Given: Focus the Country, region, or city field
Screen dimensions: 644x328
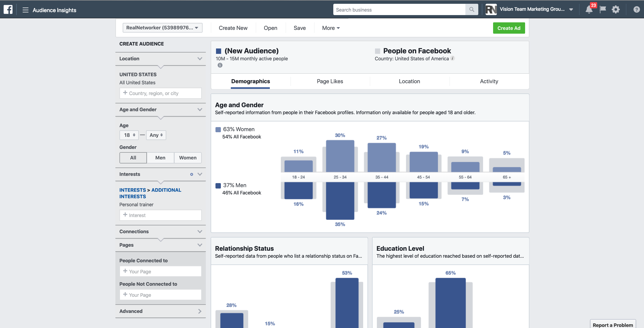Looking at the screenshot, I should click(x=160, y=93).
